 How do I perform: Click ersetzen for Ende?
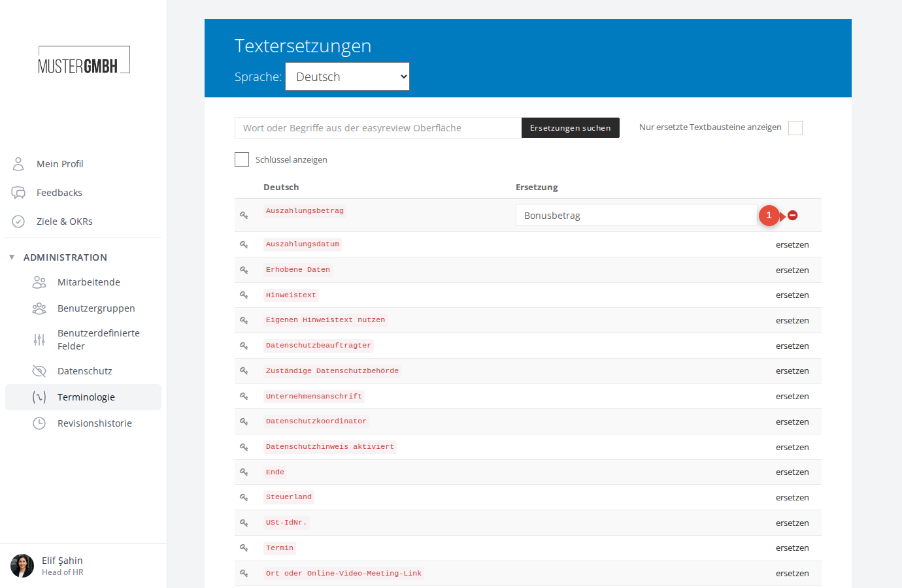792,472
